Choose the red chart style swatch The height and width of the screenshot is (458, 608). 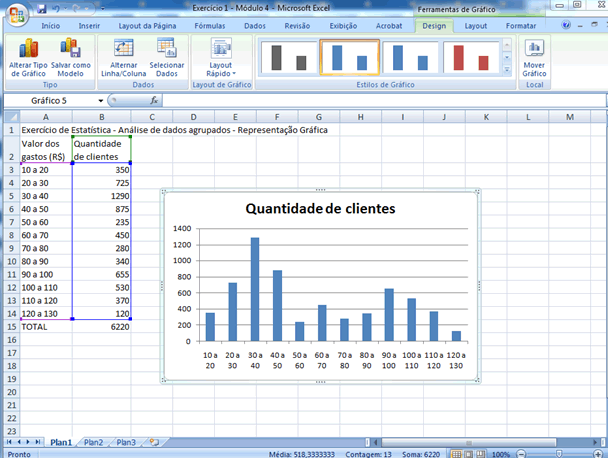pos(471,58)
